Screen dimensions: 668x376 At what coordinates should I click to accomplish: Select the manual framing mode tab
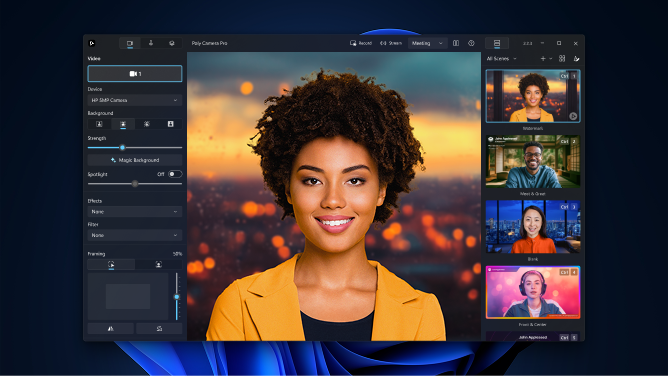(x=158, y=264)
